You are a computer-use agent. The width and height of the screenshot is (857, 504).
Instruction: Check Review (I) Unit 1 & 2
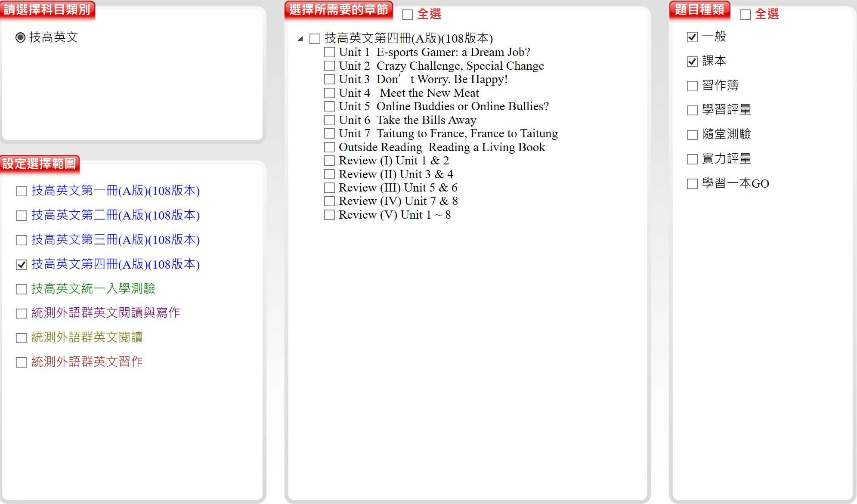point(329,161)
